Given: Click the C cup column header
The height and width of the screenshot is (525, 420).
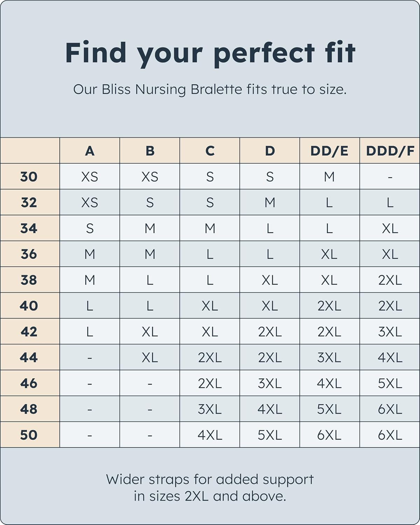Looking at the screenshot, I should (210, 151).
